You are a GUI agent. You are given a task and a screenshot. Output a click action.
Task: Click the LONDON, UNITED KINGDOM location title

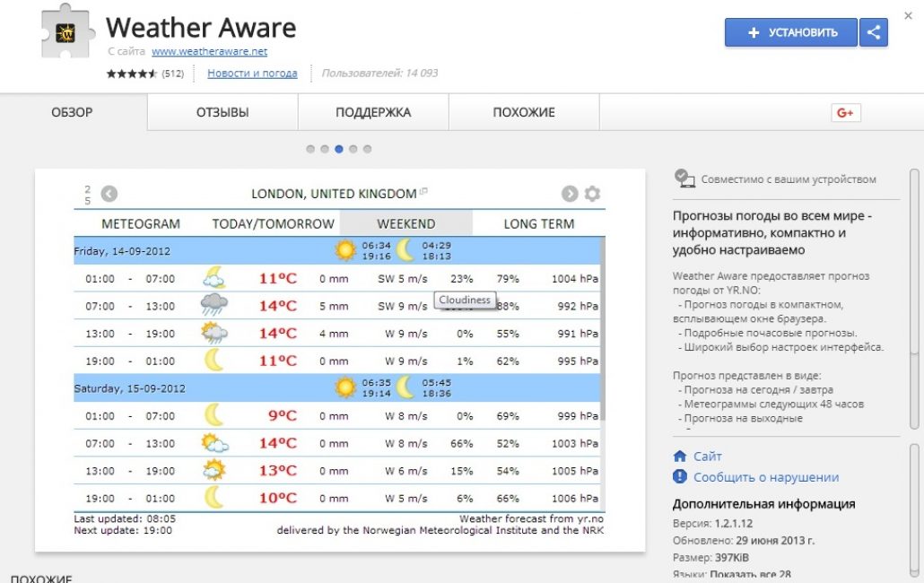click(334, 194)
